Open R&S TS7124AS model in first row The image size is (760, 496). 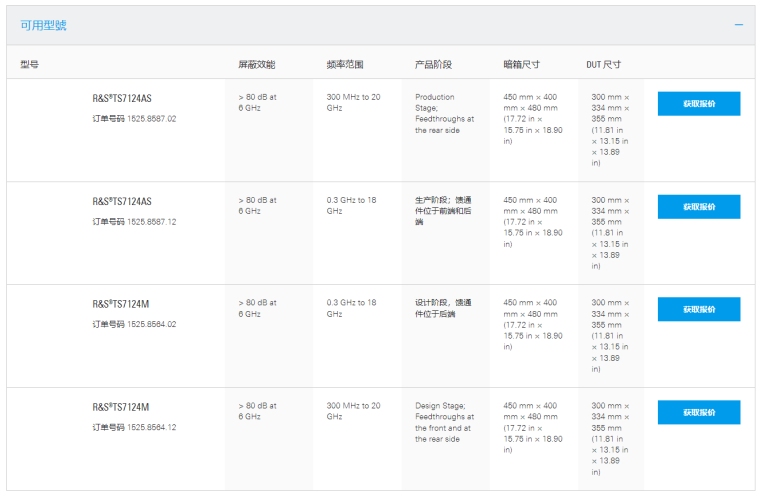point(122,99)
